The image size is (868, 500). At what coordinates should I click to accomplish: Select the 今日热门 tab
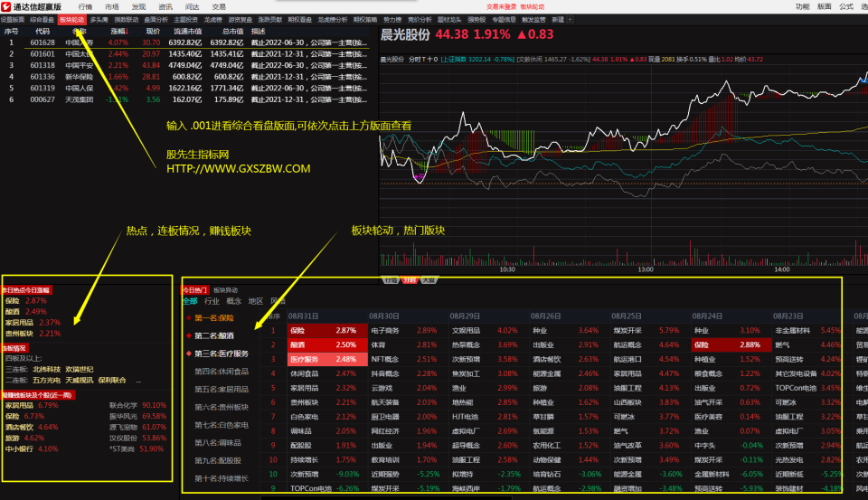195,289
